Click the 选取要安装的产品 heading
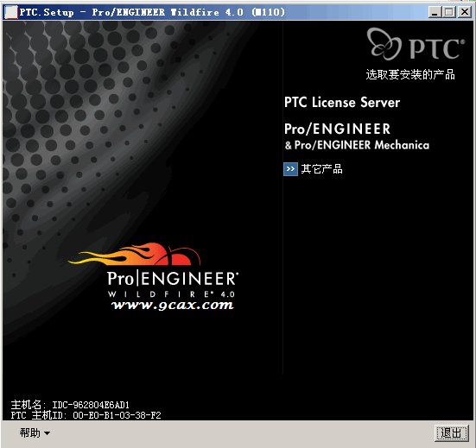The width and height of the screenshot is (476, 448). [x=410, y=74]
